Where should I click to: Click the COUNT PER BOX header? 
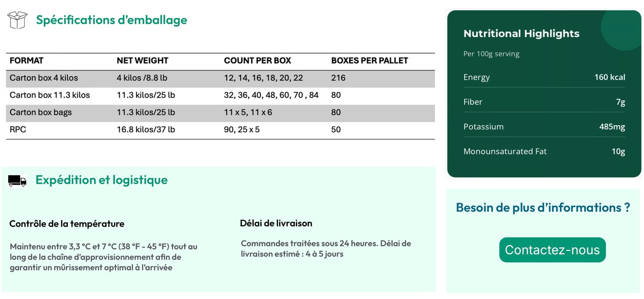257,61
